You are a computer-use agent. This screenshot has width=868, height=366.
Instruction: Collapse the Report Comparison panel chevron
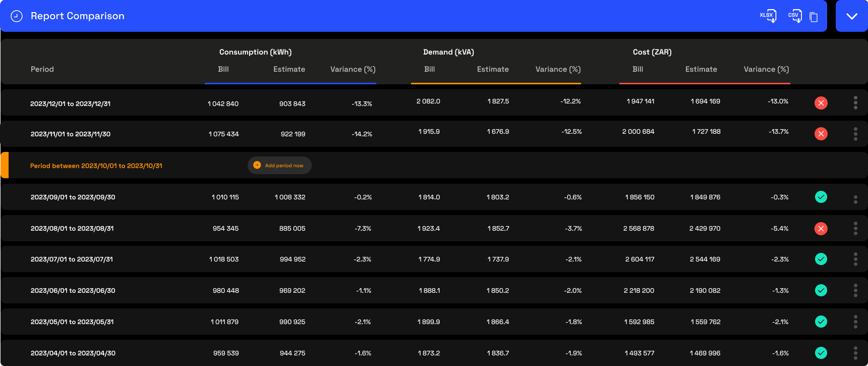pos(852,16)
